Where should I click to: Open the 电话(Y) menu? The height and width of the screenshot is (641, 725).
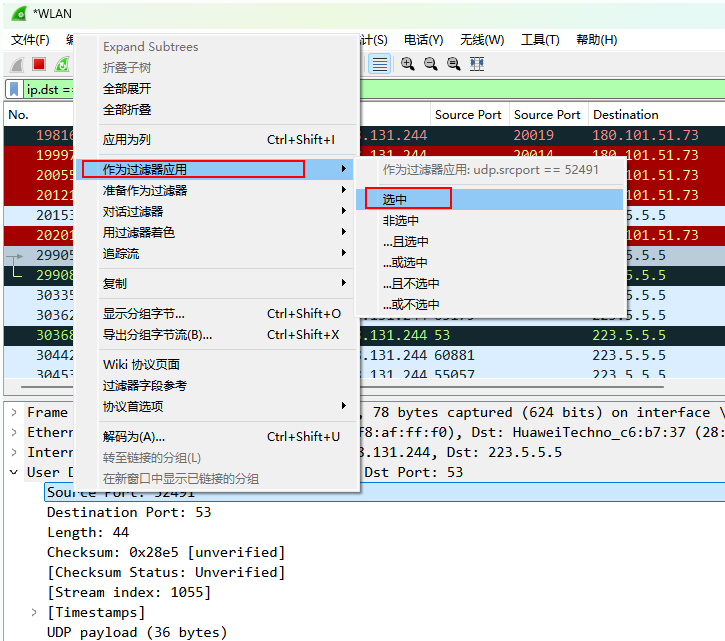point(424,40)
